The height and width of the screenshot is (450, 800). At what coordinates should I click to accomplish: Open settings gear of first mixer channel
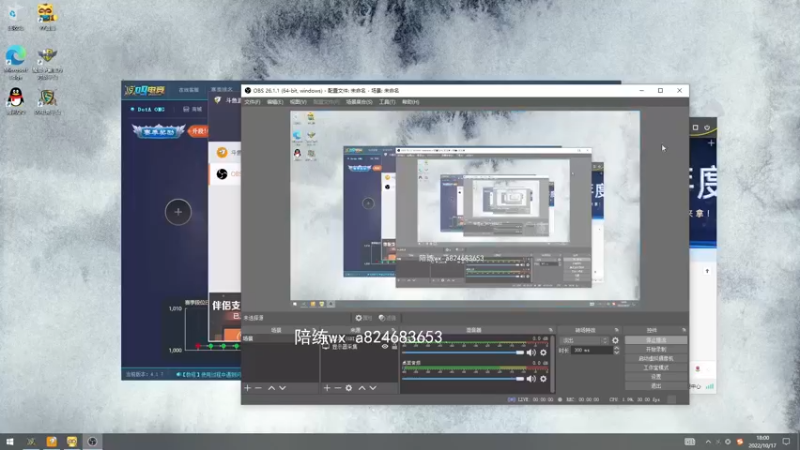click(543, 353)
